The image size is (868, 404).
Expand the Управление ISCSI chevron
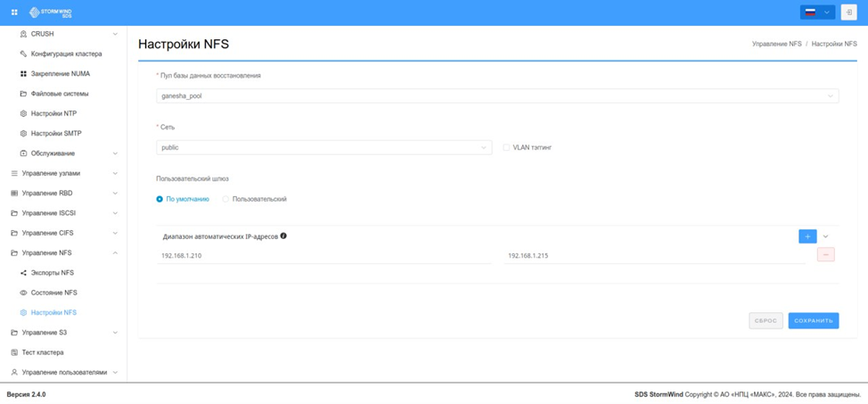(115, 213)
